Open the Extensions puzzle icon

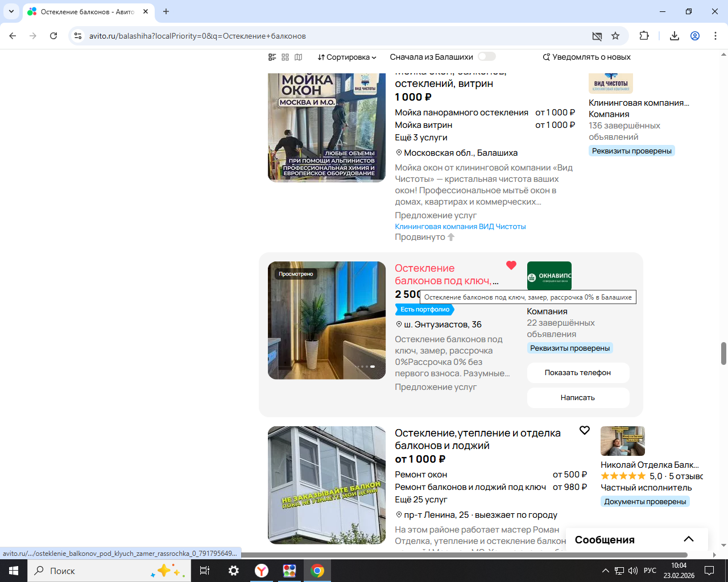pos(644,36)
